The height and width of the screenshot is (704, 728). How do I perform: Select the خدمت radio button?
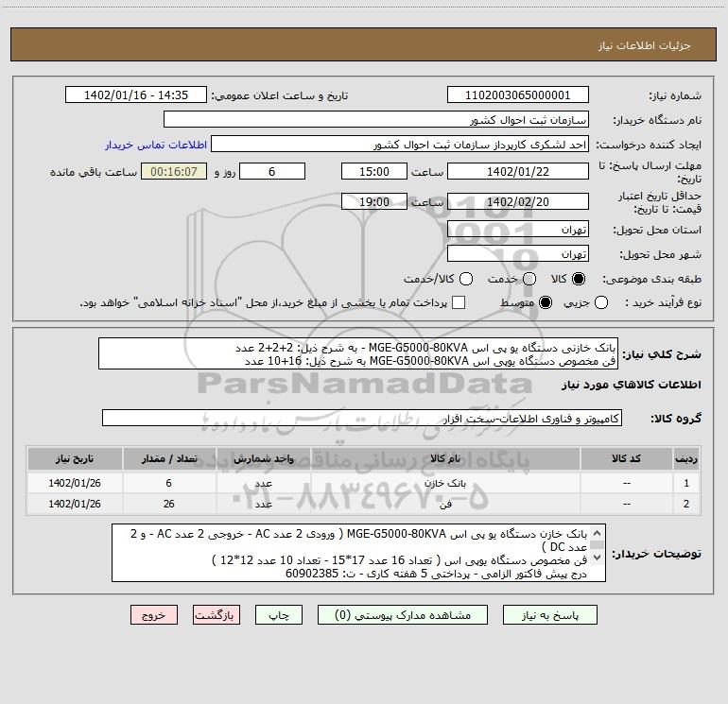point(529,279)
